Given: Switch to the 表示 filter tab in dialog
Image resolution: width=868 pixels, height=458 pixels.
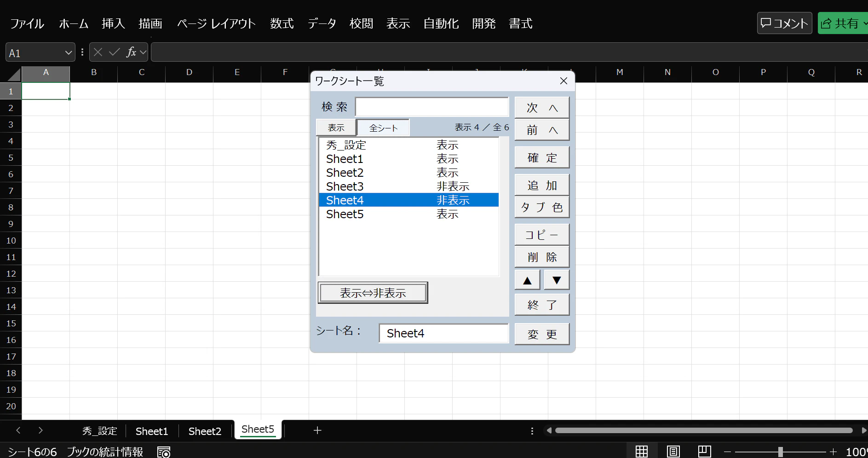Looking at the screenshot, I should (336, 128).
